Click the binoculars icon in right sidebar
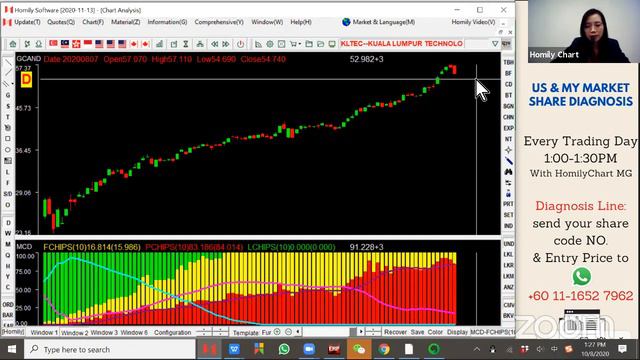Screen dimensions: 640x360 click(x=508, y=172)
